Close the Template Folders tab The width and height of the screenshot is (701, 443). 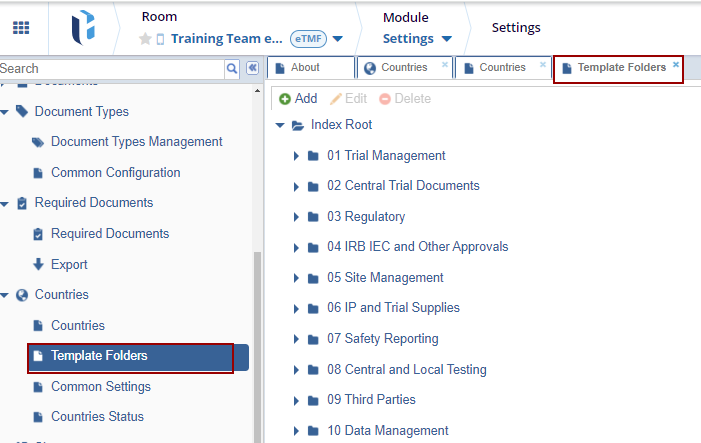(x=676, y=64)
